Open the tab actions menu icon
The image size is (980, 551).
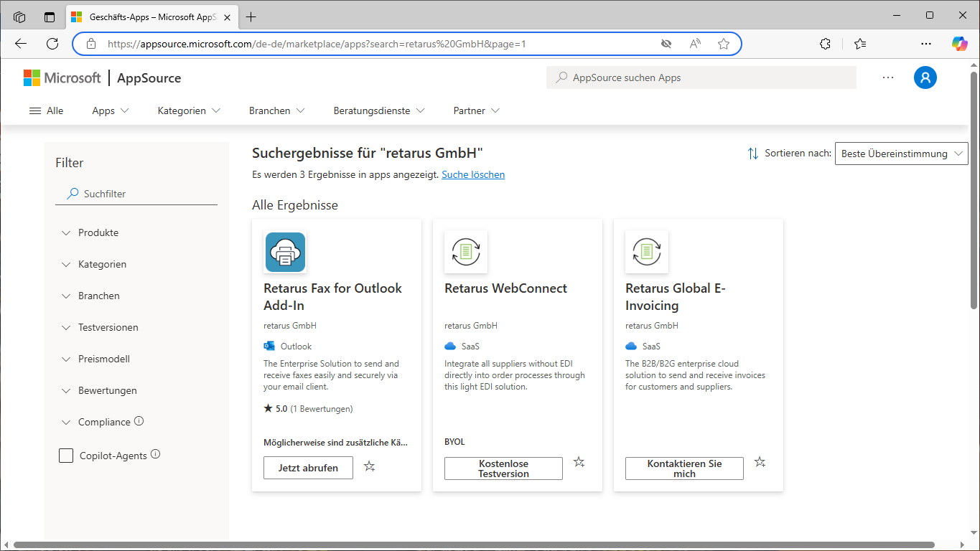[50, 17]
